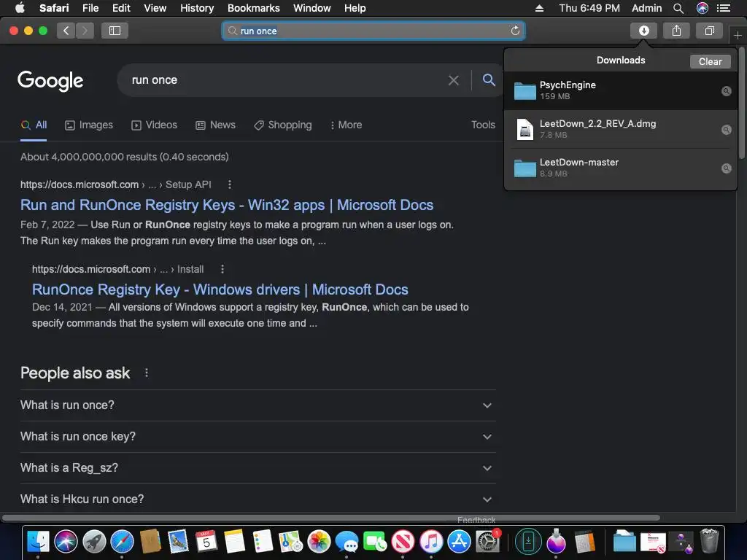
Task: Open Trash from the dock
Action: [x=709, y=542]
